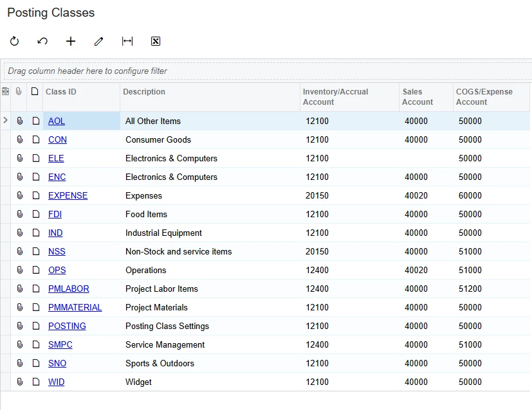Viewport: 532px width, 410px height.
Task: Open note icon for PMMATERIAL row
Action: click(x=36, y=307)
